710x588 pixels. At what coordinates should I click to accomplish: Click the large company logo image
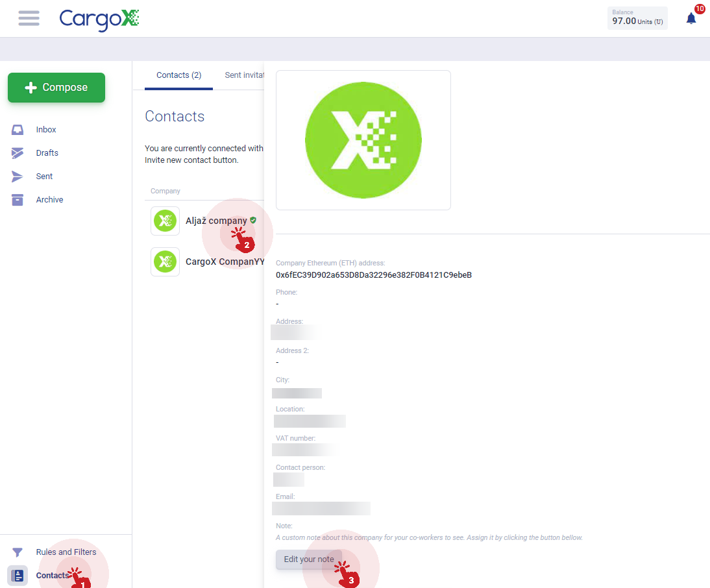coord(363,140)
